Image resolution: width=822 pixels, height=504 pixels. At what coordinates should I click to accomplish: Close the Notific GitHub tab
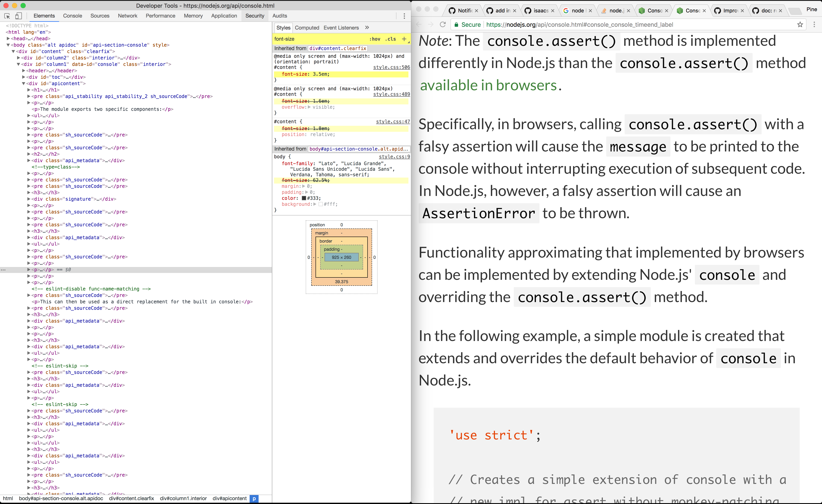(477, 11)
